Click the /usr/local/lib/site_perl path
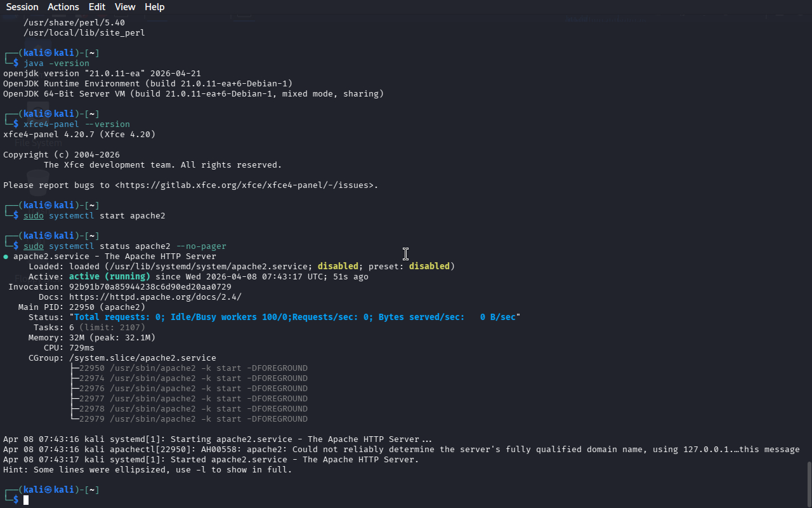812x508 pixels. pos(84,33)
